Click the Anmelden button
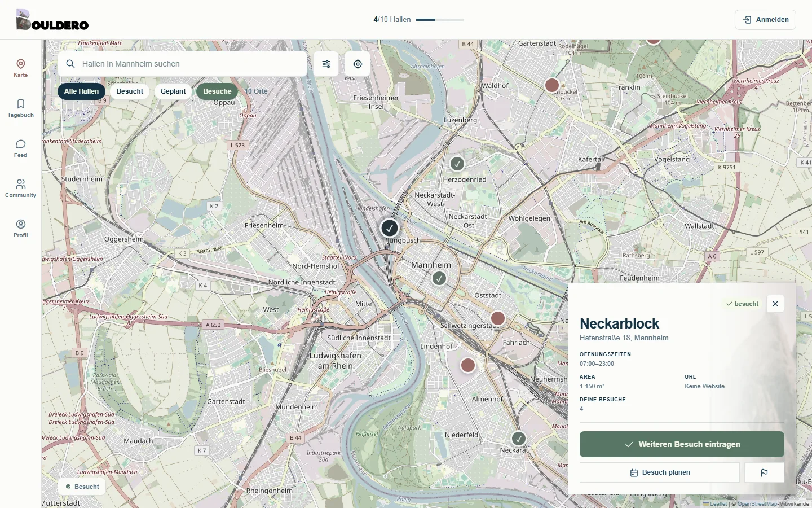 [x=765, y=20]
